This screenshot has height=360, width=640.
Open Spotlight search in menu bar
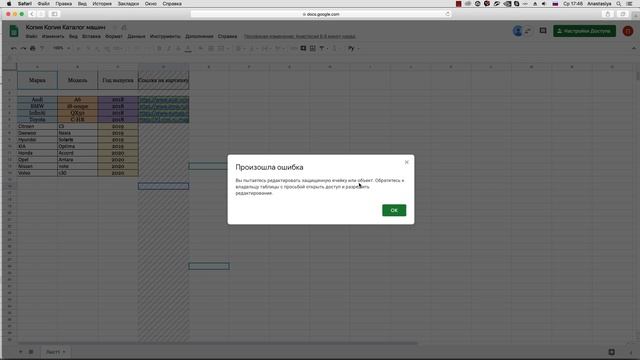coord(619,4)
